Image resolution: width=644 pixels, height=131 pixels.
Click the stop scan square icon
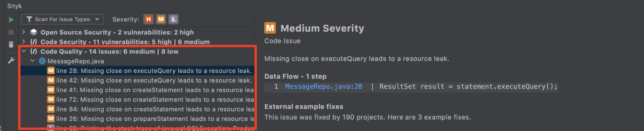point(11,32)
